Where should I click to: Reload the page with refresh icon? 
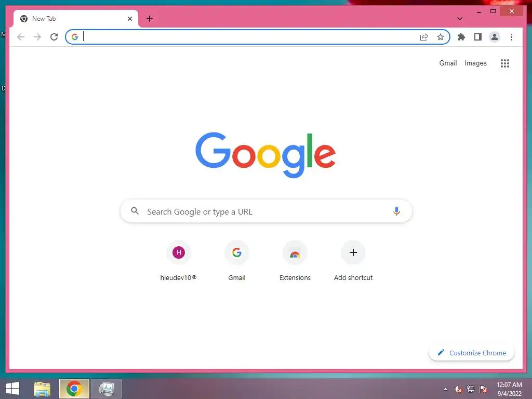tap(54, 37)
